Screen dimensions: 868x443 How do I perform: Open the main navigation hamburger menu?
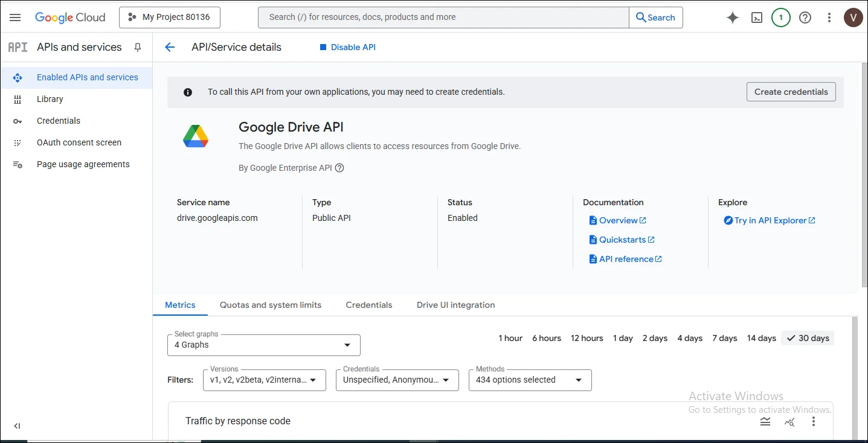point(15,18)
